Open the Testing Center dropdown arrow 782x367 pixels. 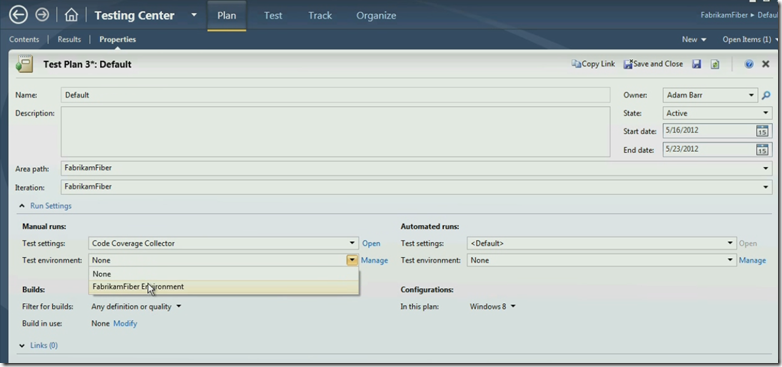194,15
